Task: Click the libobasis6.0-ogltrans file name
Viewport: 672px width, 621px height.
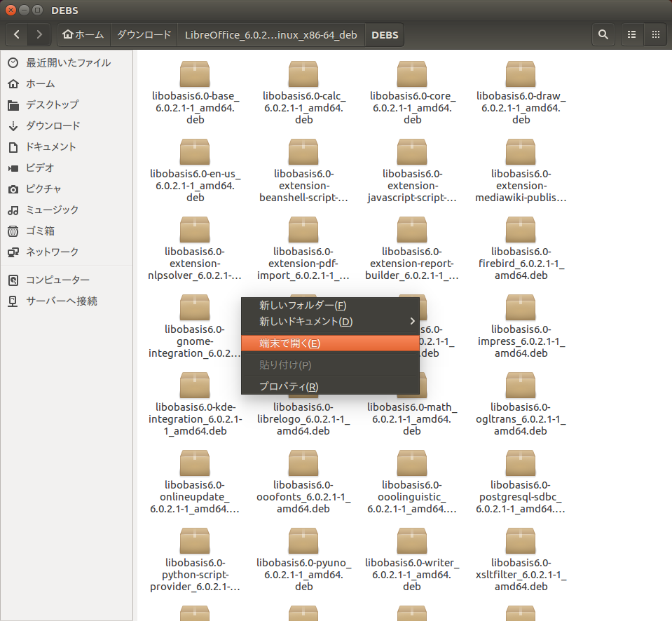Action: (521, 418)
